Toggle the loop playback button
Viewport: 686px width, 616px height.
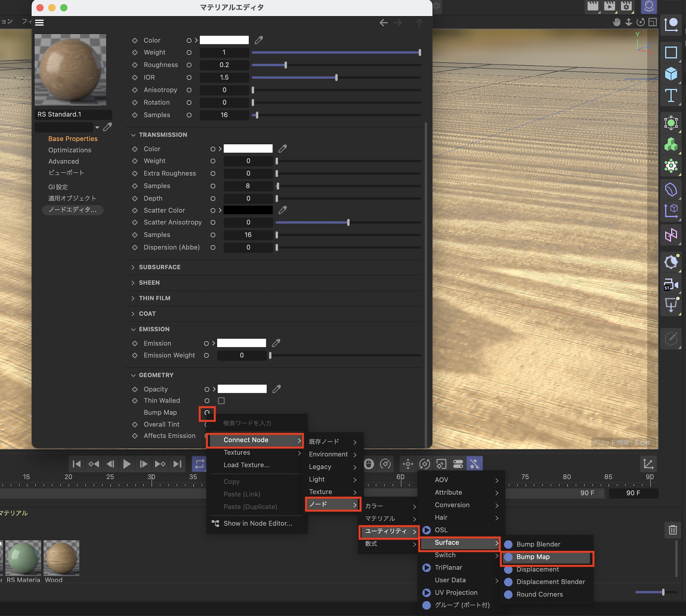tap(199, 464)
